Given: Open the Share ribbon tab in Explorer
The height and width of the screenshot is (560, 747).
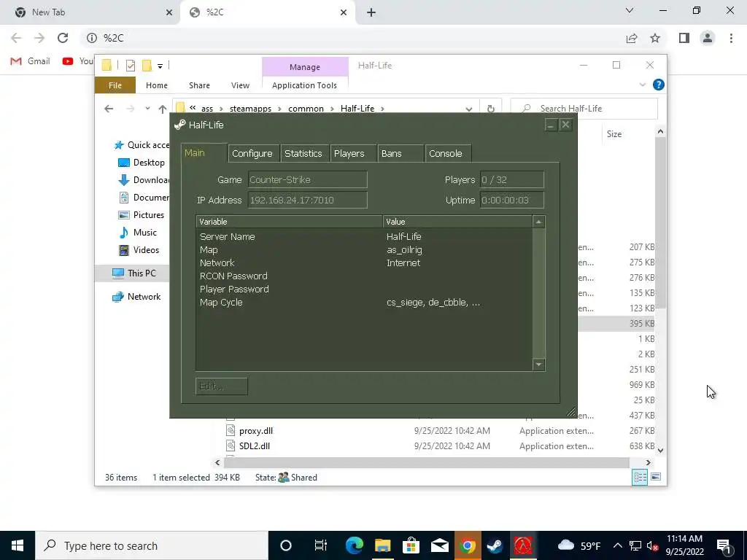Looking at the screenshot, I should pyautogui.click(x=199, y=85).
